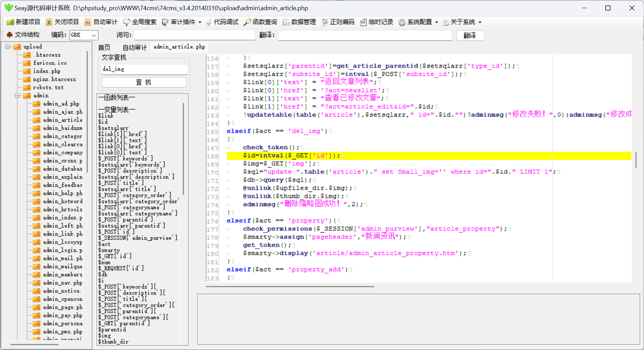Click highlighted line $id=intval($_GET['id'])
This screenshot has width=644, height=350.
429,156
